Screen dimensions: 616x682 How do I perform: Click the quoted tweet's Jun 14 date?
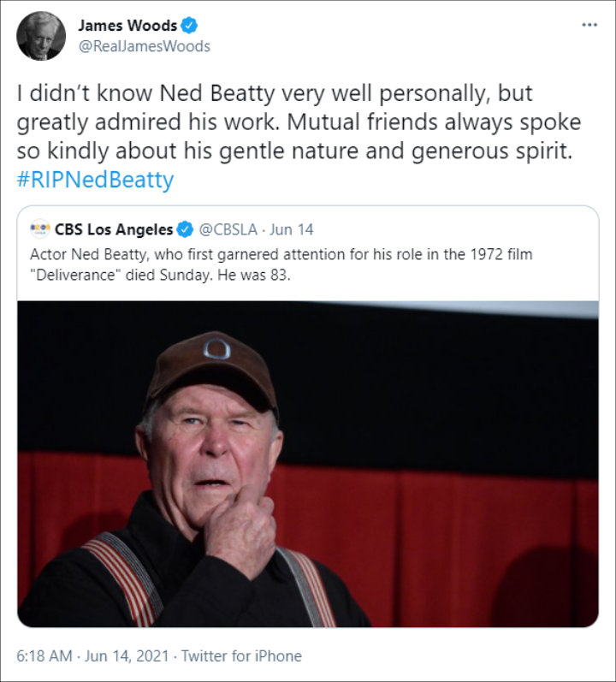coord(291,229)
